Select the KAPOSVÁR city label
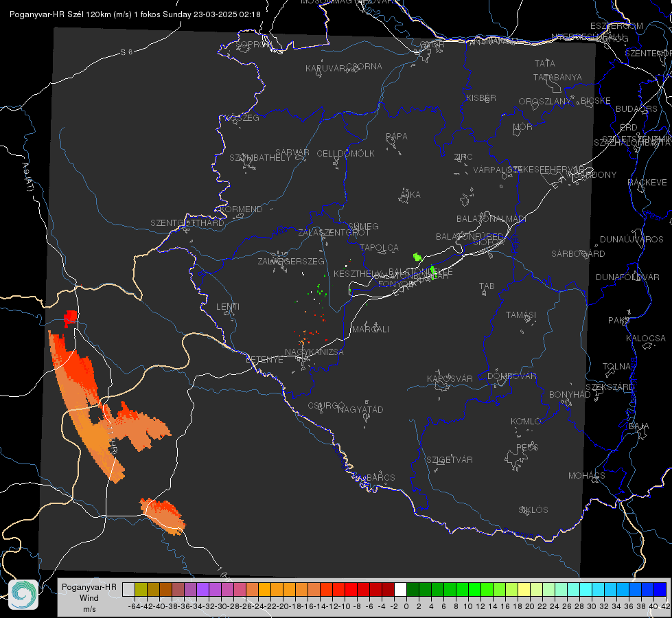Image resolution: width=672 pixels, height=618 pixels. tap(450, 378)
